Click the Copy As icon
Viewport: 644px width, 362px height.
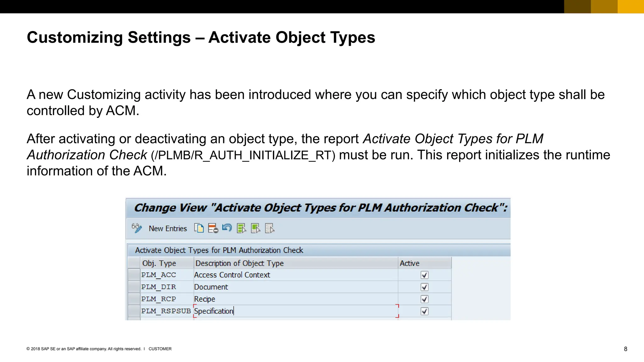point(199,228)
